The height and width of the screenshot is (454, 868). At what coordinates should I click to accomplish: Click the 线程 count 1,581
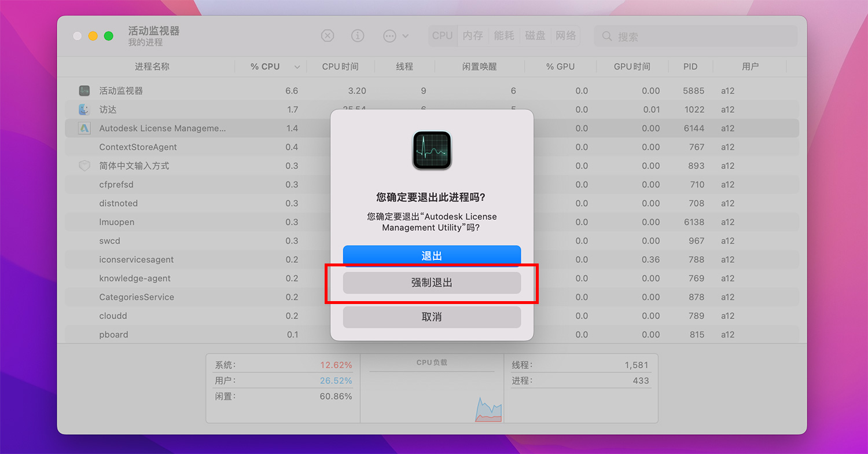(637, 365)
